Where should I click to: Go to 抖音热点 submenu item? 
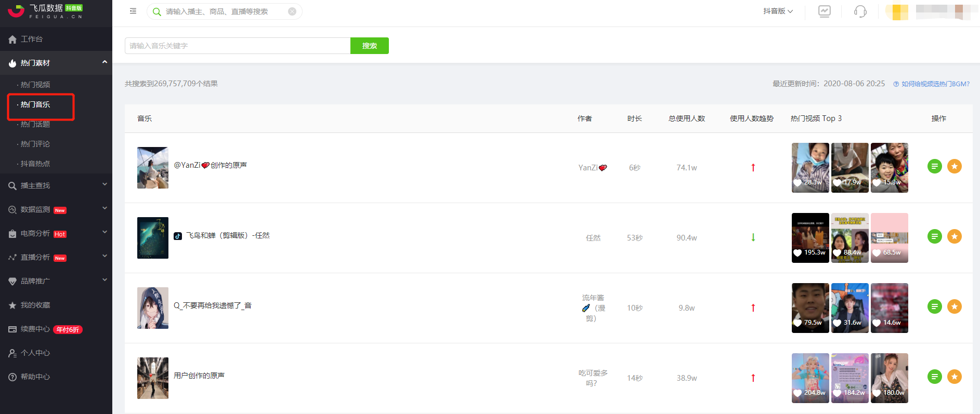pyautogui.click(x=35, y=164)
